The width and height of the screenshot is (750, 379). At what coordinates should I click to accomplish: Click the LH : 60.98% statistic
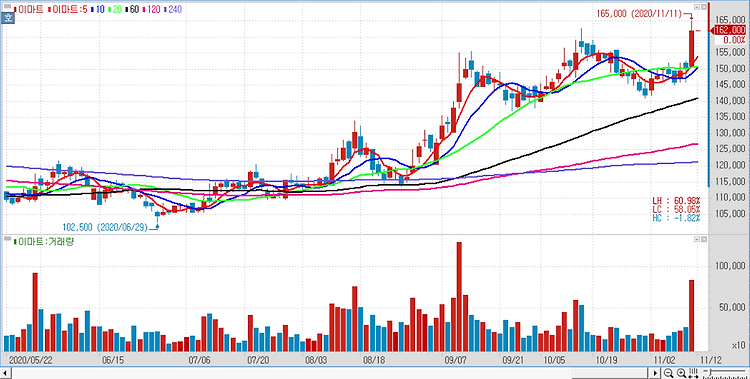[x=675, y=200]
